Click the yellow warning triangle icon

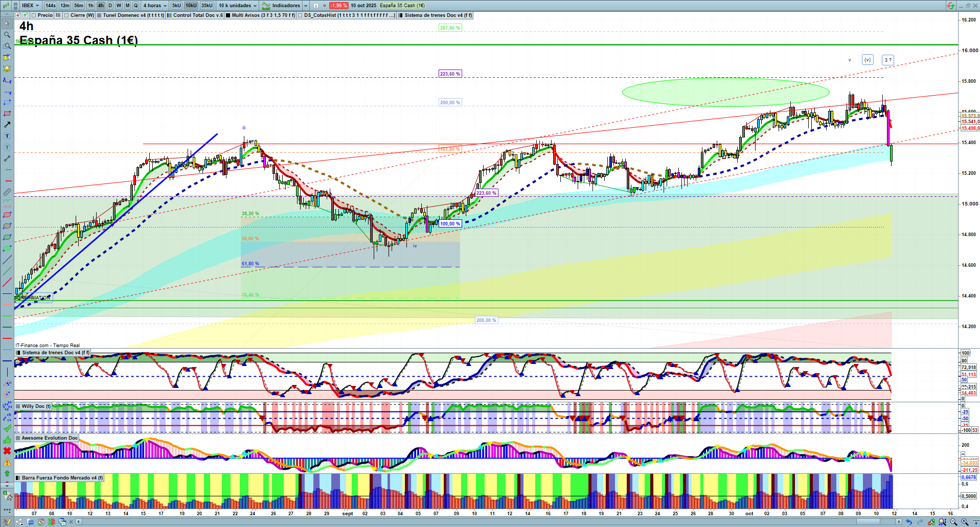coord(7,462)
